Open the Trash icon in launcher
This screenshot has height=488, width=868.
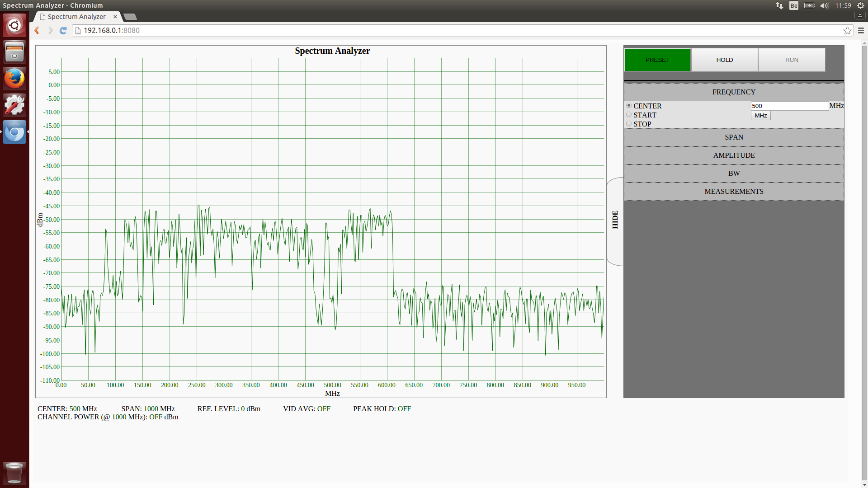pos(14,473)
